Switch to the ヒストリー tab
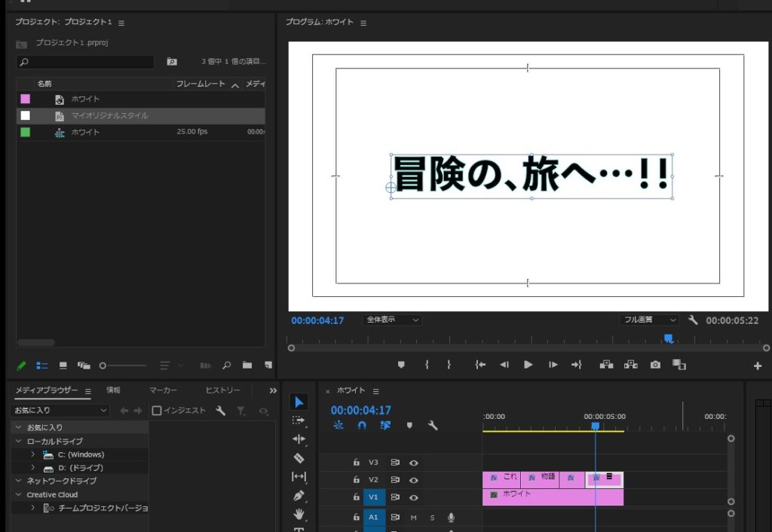Viewport: 772px width, 532px height. tap(223, 390)
